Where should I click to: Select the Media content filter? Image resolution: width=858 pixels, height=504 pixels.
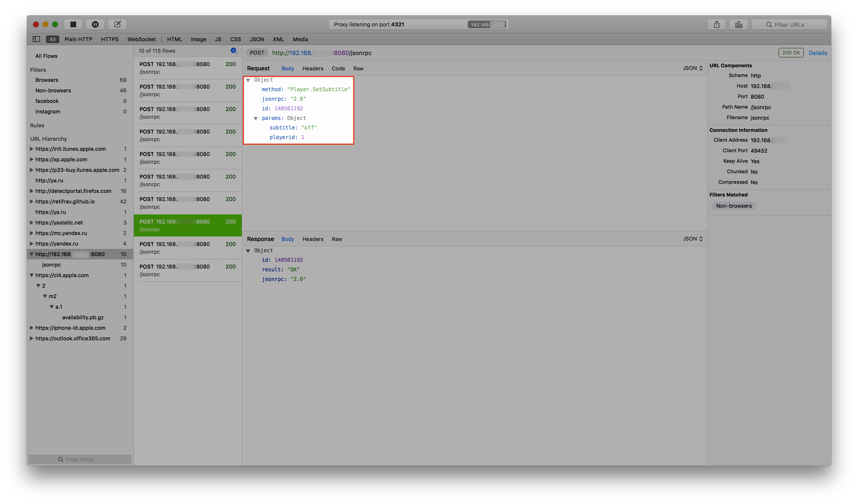[300, 39]
